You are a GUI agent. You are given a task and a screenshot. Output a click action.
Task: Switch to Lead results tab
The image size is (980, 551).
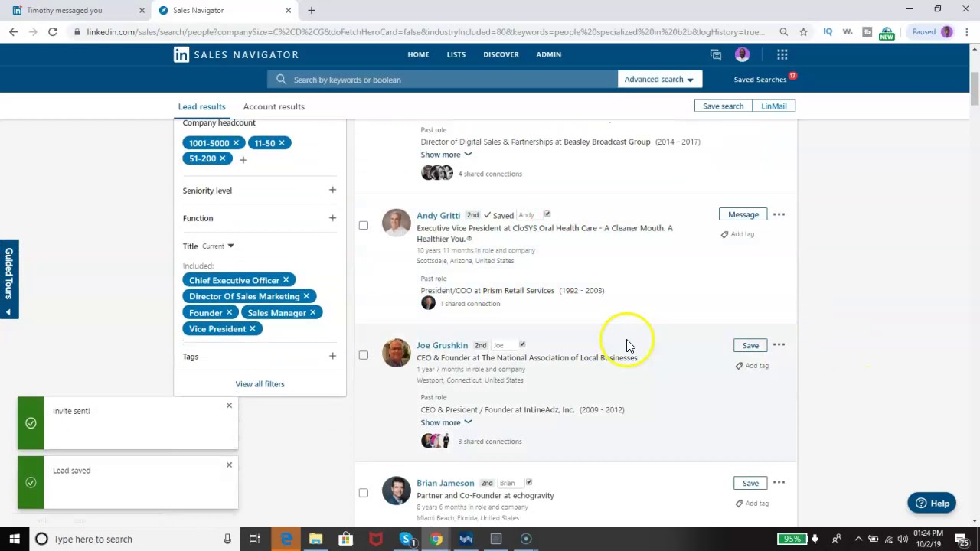click(x=202, y=106)
